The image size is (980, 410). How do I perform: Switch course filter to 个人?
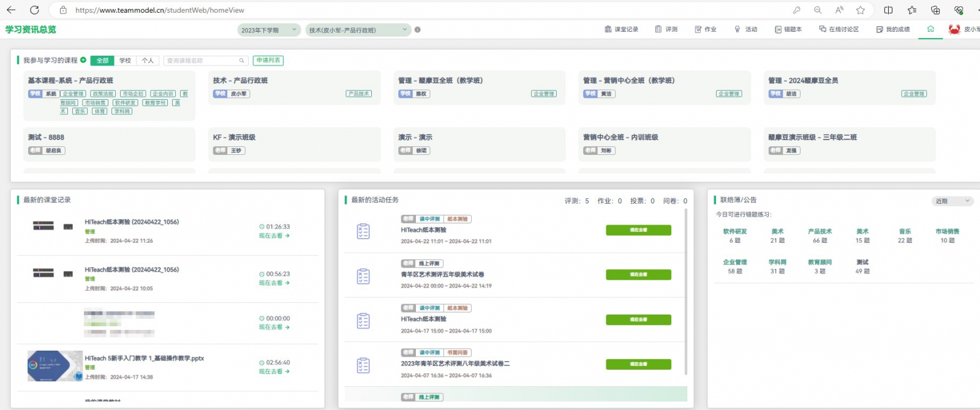pyautogui.click(x=148, y=61)
